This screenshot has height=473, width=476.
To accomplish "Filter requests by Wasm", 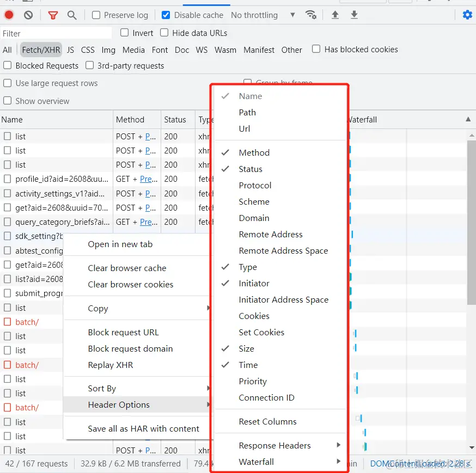I will click(x=225, y=50).
